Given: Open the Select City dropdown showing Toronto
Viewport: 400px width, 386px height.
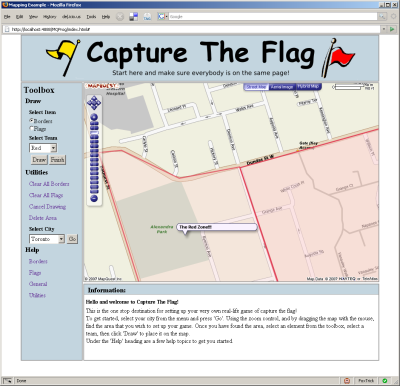Looking at the screenshot, I should click(x=47, y=239).
